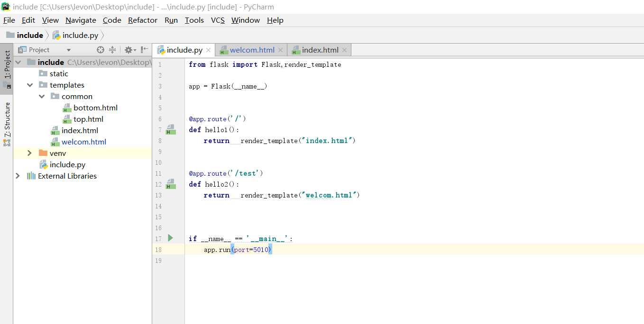Viewport: 644px width, 324px height.
Task: Click the '/test' route string
Action: click(x=246, y=173)
